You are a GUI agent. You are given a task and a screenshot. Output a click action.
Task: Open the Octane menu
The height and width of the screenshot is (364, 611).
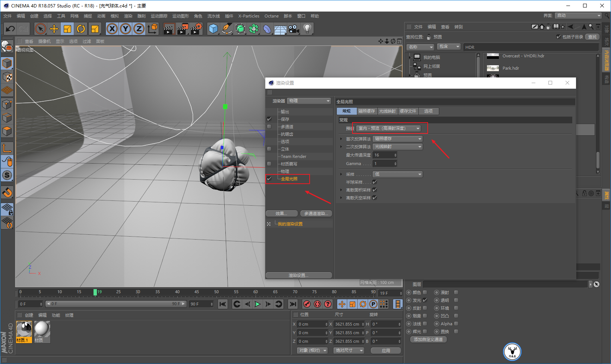(272, 16)
